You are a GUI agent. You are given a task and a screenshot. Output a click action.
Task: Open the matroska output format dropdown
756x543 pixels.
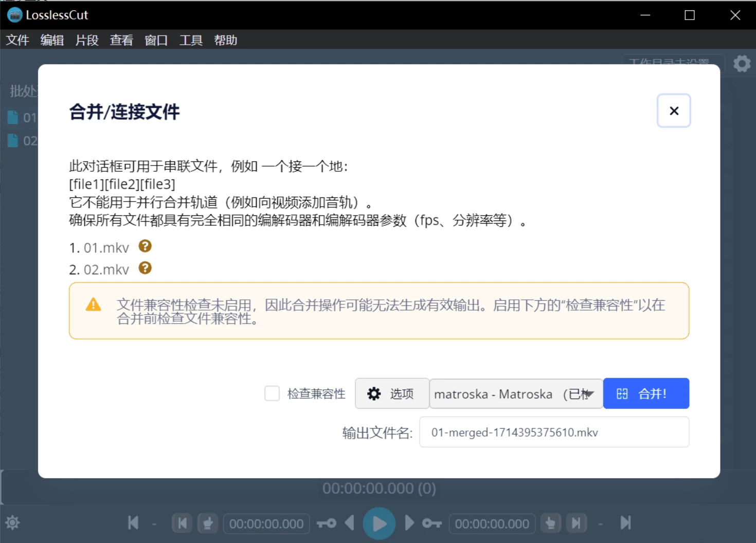pyautogui.click(x=516, y=393)
